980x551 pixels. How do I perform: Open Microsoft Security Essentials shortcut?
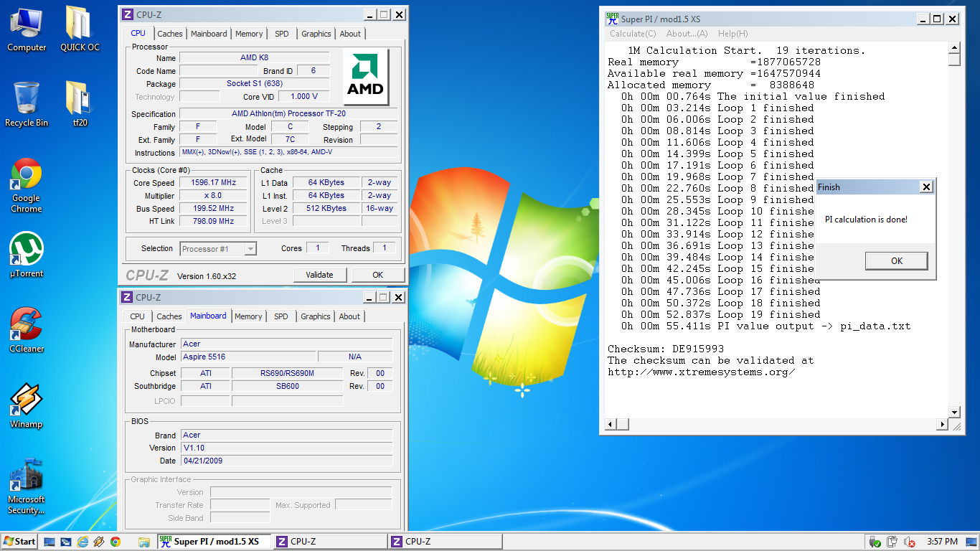click(x=27, y=487)
